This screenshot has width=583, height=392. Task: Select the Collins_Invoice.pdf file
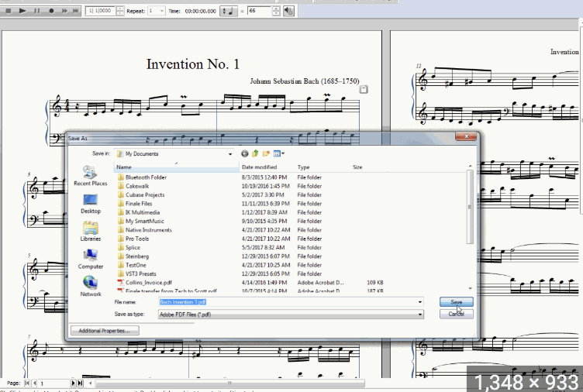click(x=148, y=283)
